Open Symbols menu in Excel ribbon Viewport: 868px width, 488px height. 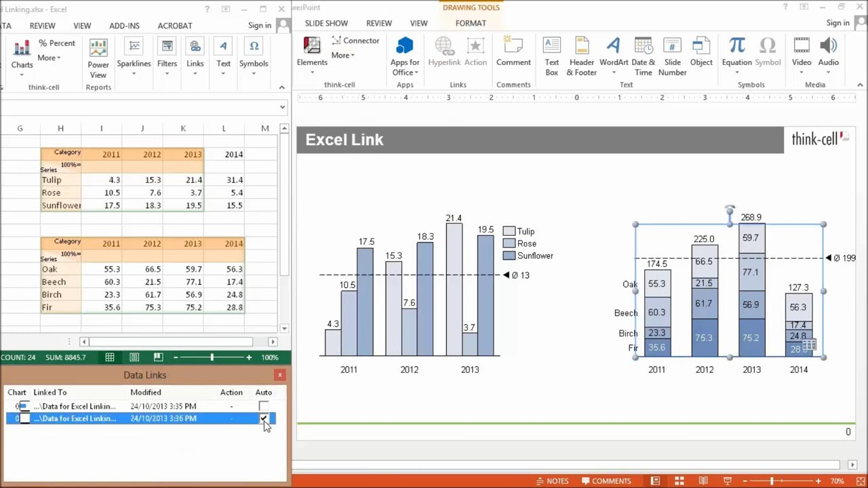254,57
